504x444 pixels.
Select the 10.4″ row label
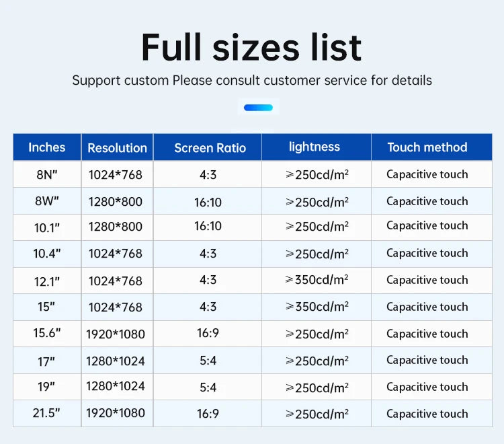(x=47, y=254)
